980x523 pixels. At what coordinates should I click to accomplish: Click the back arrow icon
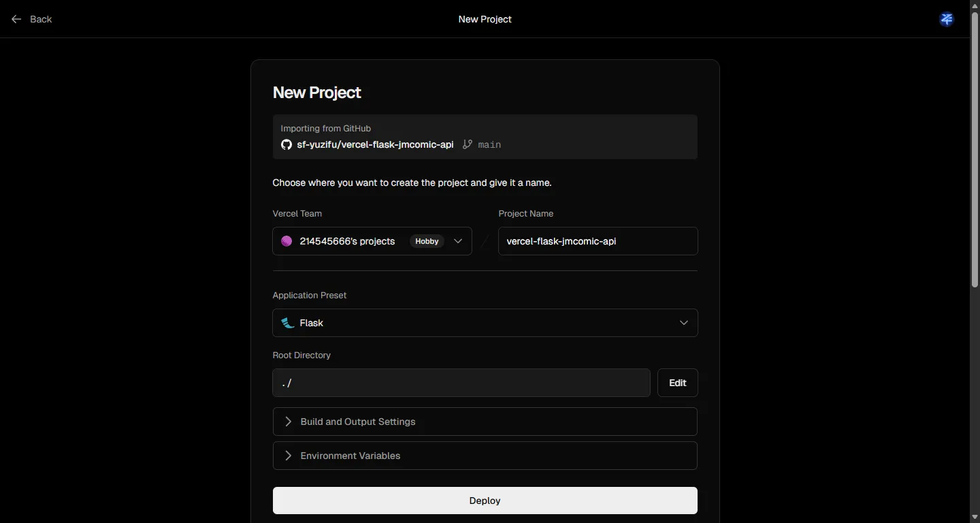coord(16,19)
